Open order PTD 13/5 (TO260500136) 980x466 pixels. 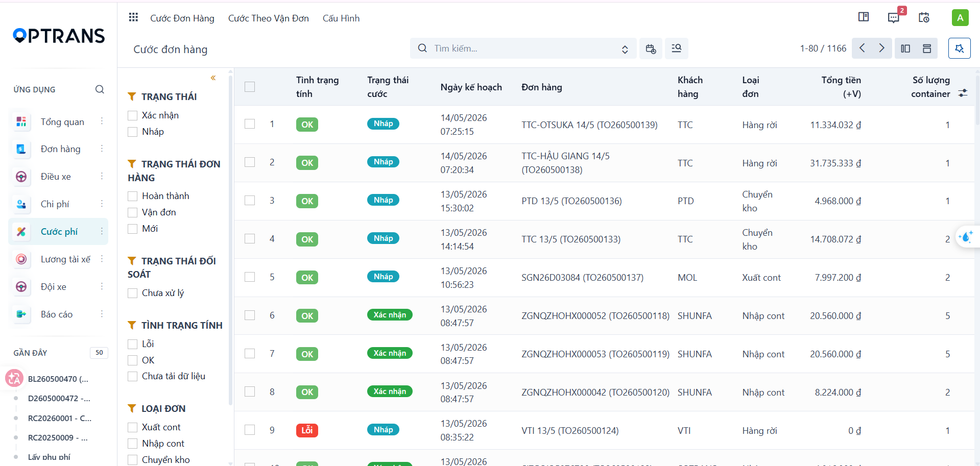[x=571, y=201]
